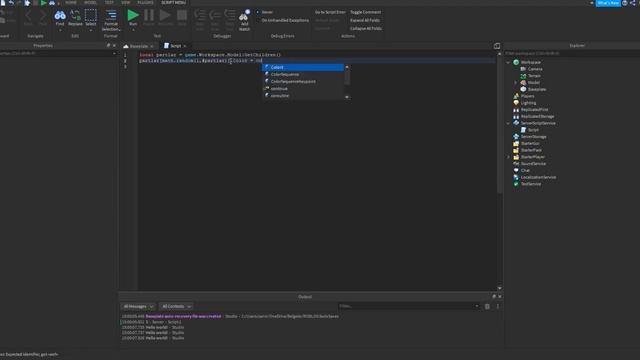Choose ColorSequenceKeypoint from autocomplete list
640x360 pixels.
pos(303,82)
